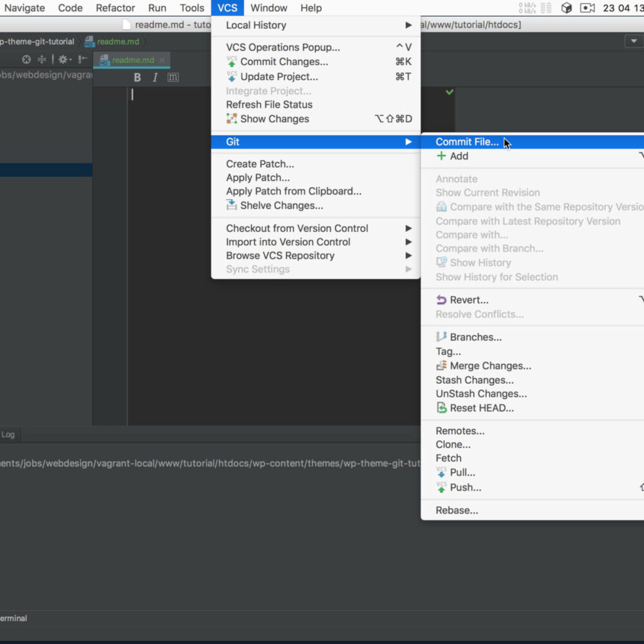Expand the Local History submenu arrow
This screenshot has width=644, height=644.
(x=408, y=25)
